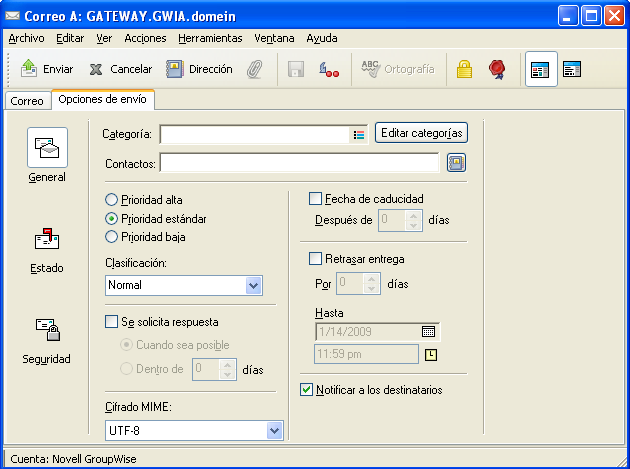Click the Cancelar X icon
Viewport: 630px width, 469px height.
coord(96,70)
